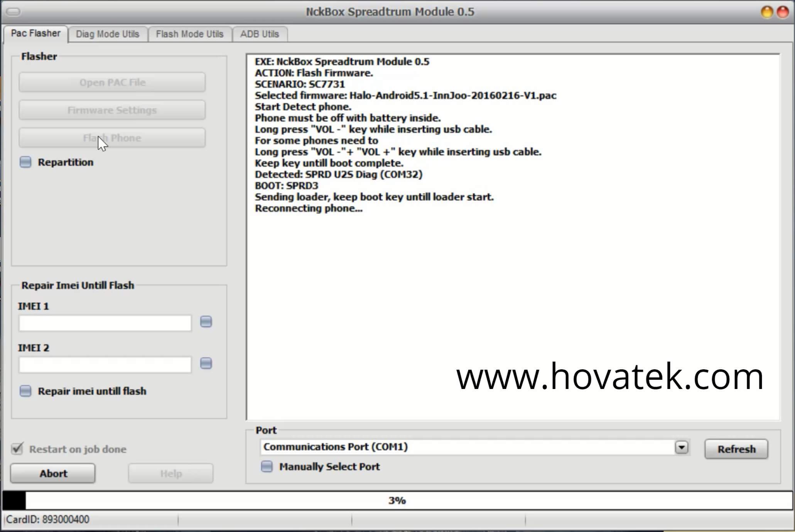Expand the Communications Port dropdown arrow
The image size is (795, 532).
[x=682, y=447]
